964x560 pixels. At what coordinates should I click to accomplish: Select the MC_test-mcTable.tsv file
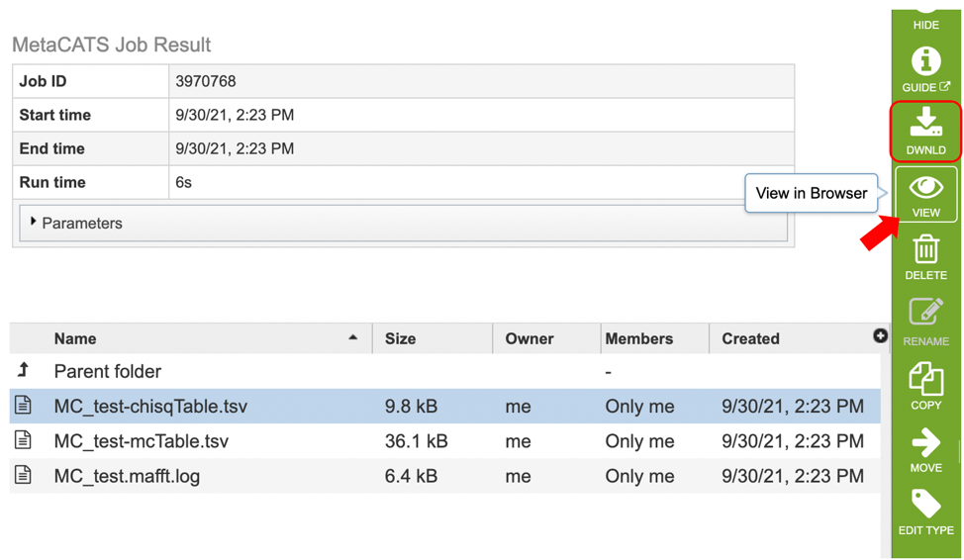[141, 441]
